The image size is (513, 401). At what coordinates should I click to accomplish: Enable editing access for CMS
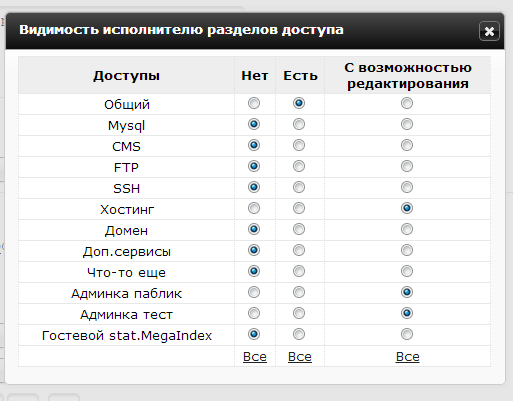[407, 145]
